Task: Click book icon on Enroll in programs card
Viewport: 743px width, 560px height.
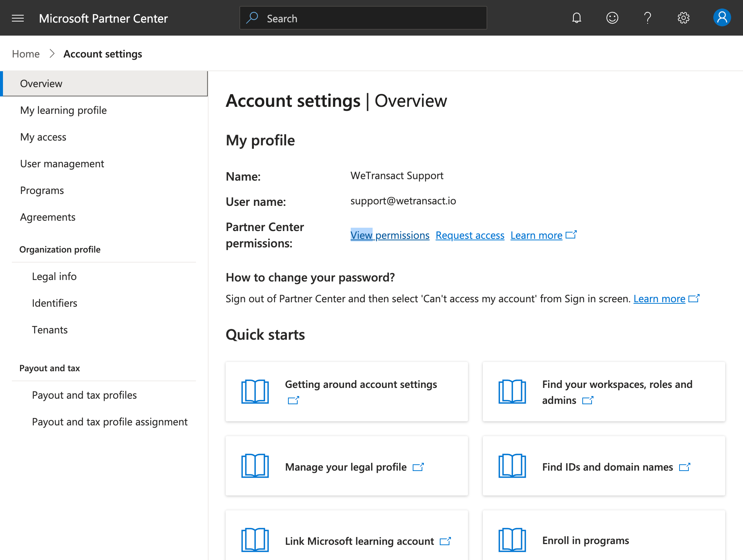Action: point(512,540)
